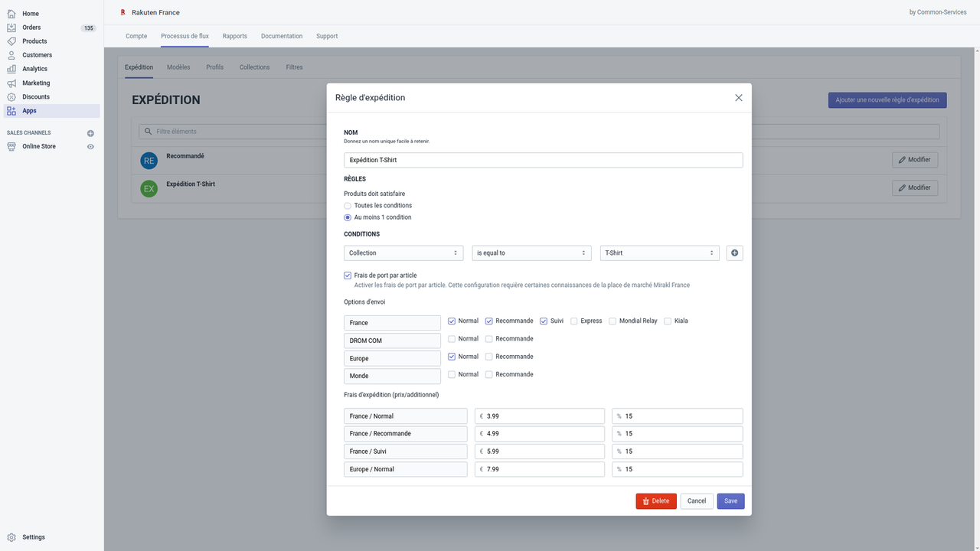Click Delete to remove the rule

(x=656, y=501)
